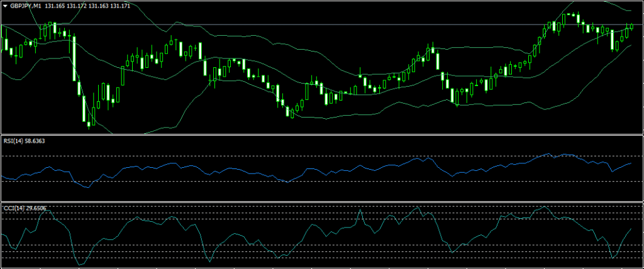Click the deepest CCI trough near the left

coord(80,265)
